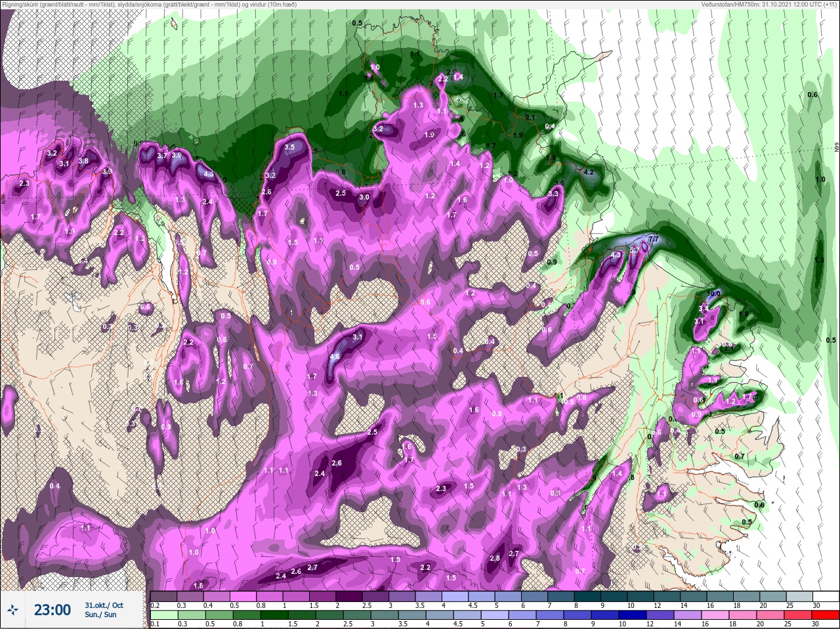Viewport: 840px width, 629px height.
Task: Click the 4.6 snowfall value on the map
Action: tap(335, 357)
